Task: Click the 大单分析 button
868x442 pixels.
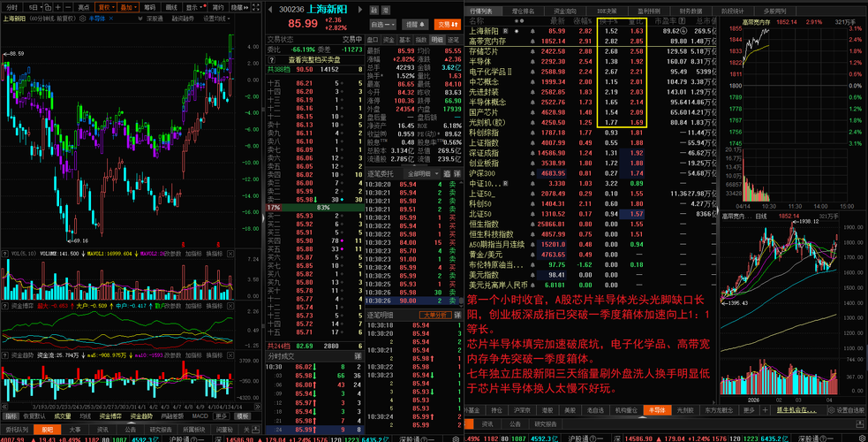Action: [x=435, y=315]
